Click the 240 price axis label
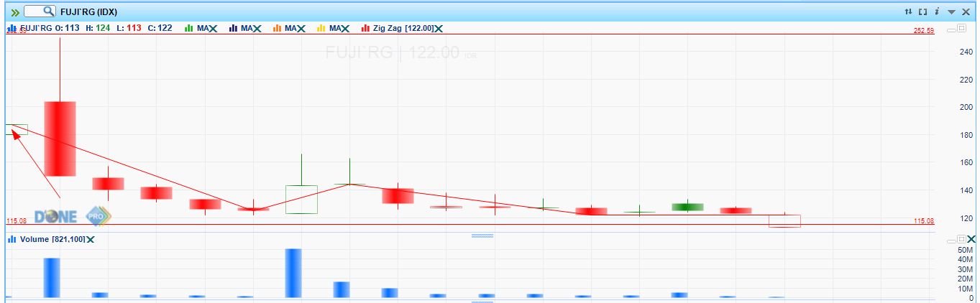This screenshot has width=980, height=303. (965, 52)
